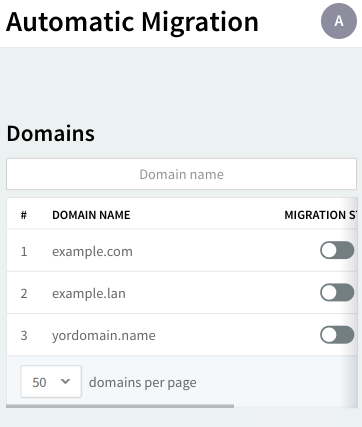Click row number 2 cell
Image resolution: width=362 pixels, height=427 pixels.
coord(24,293)
